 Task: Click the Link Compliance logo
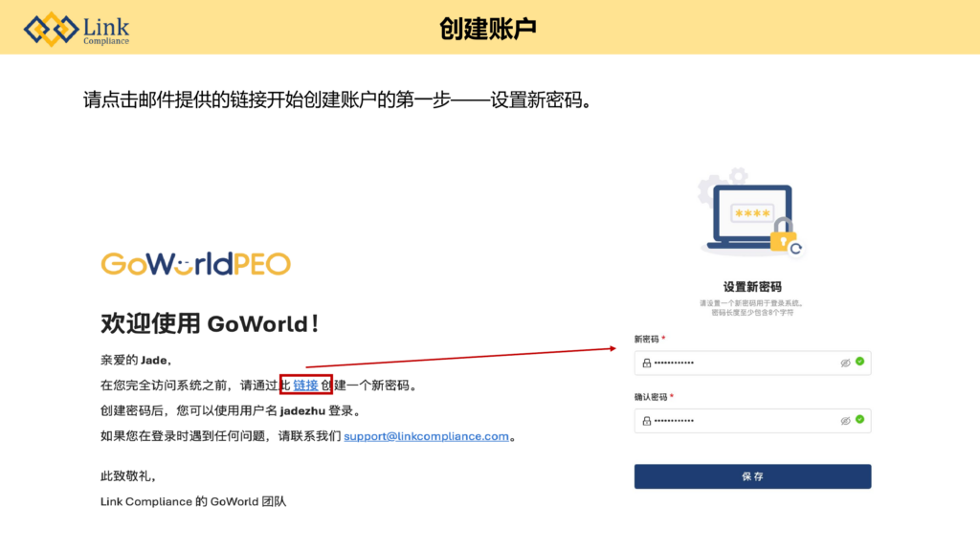point(77,29)
